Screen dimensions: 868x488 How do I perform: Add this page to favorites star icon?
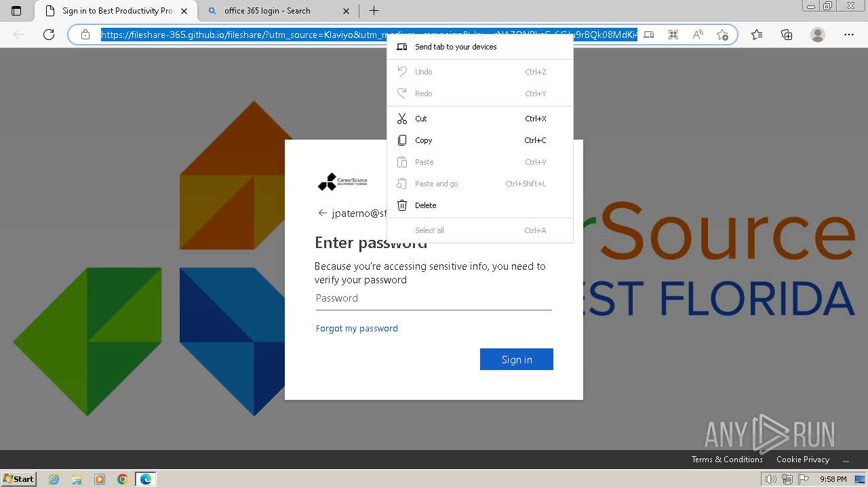[x=722, y=35]
